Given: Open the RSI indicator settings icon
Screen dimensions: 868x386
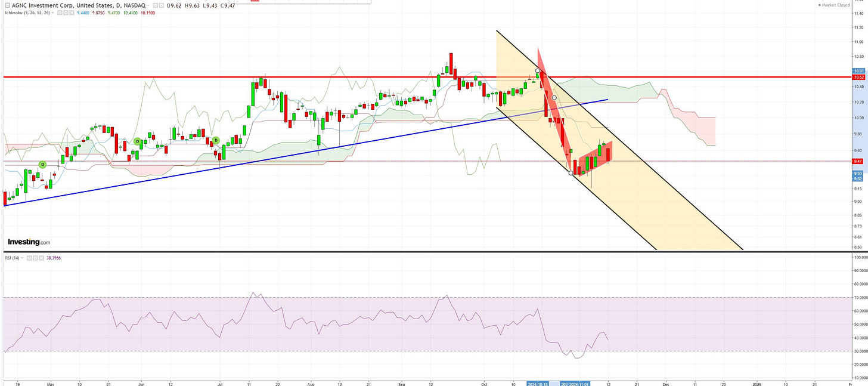Looking at the screenshot, I should [x=35, y=258].
